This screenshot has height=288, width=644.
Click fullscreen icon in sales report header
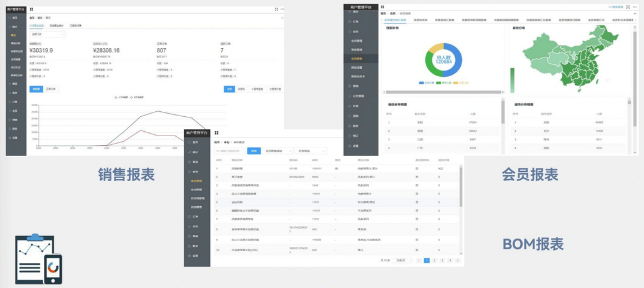[276, 9]
